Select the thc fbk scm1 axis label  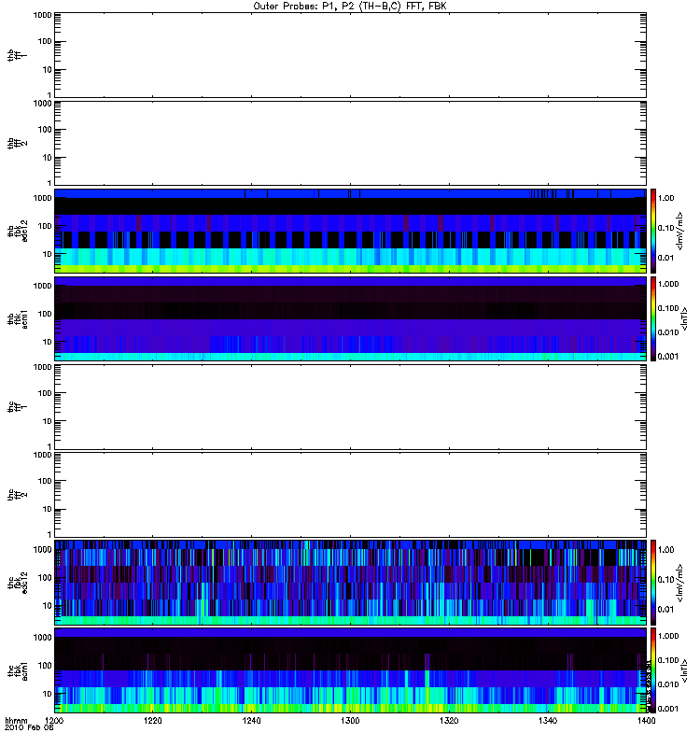(18, 670)
